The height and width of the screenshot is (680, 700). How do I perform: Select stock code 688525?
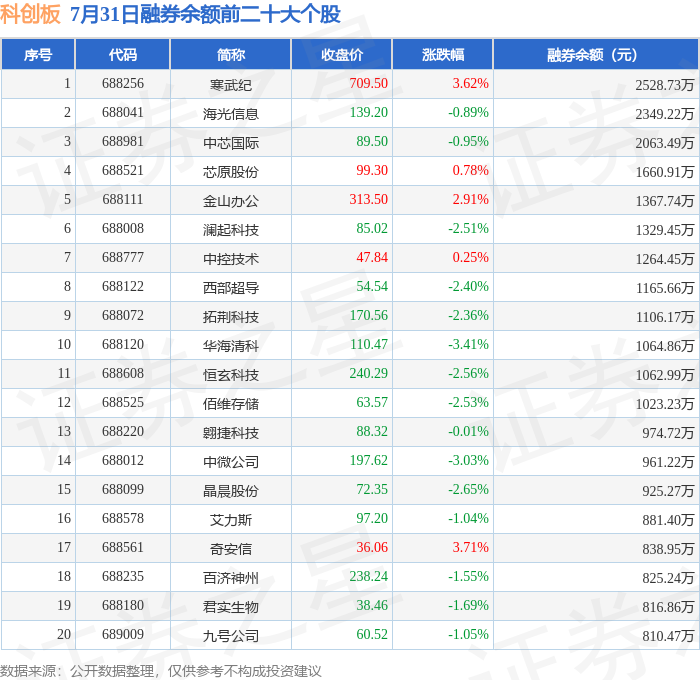pyautogui.click(x=123, y=403)
